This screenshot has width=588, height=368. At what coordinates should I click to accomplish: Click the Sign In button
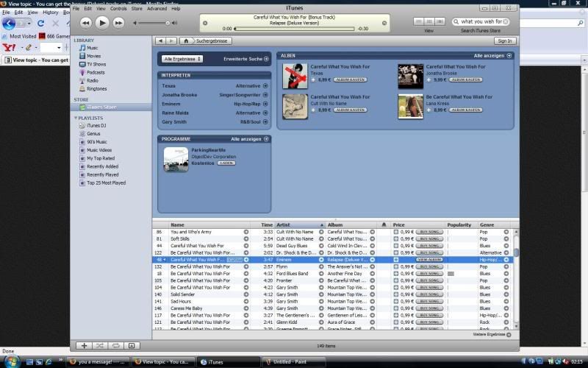click(503, 41)
